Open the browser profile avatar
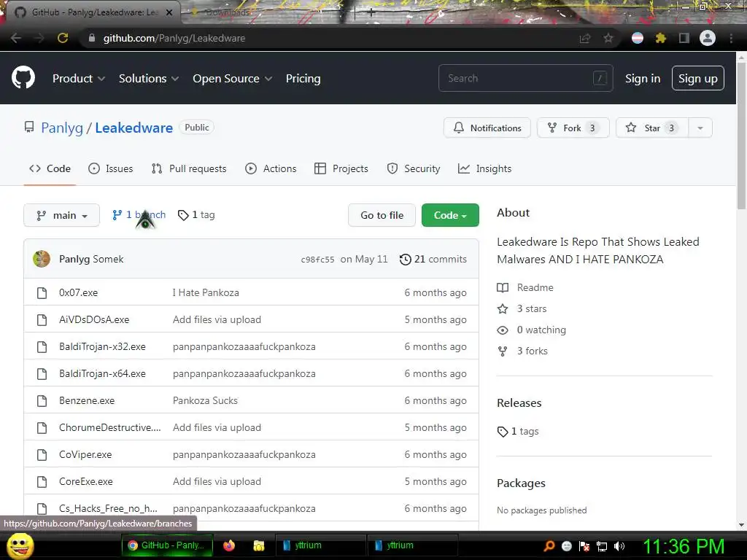The height and width of the screenshot is (560, 747). coord(708,38)
